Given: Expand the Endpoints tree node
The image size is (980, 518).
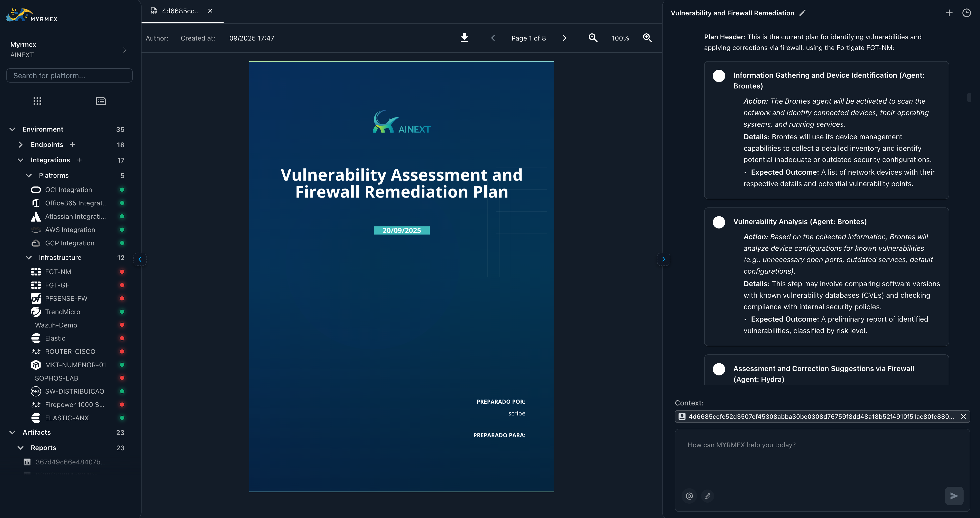Looking at the screenshot, I should click(21, 145).
